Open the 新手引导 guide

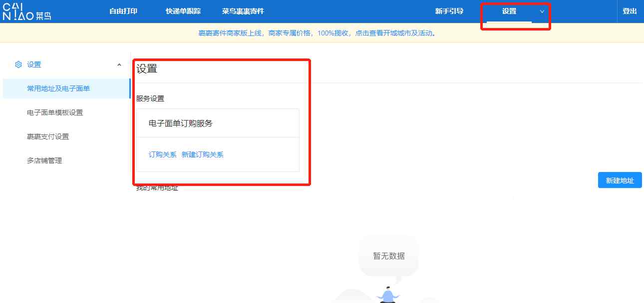point(449,11)
